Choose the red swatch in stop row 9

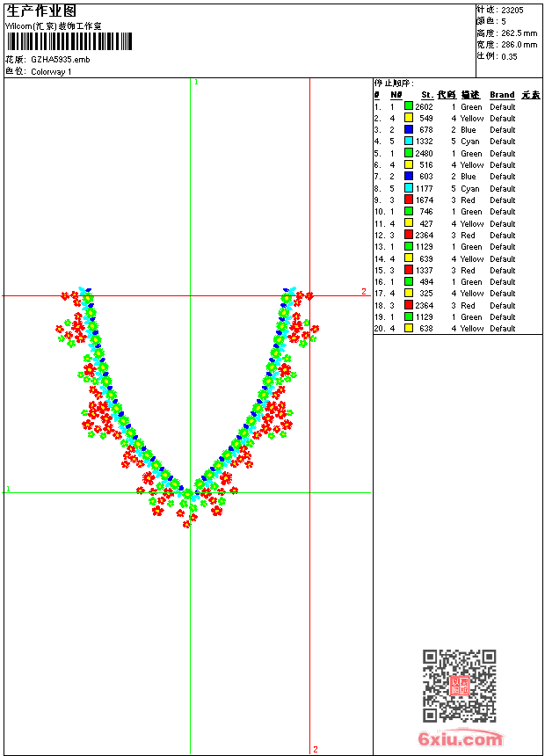409,200
